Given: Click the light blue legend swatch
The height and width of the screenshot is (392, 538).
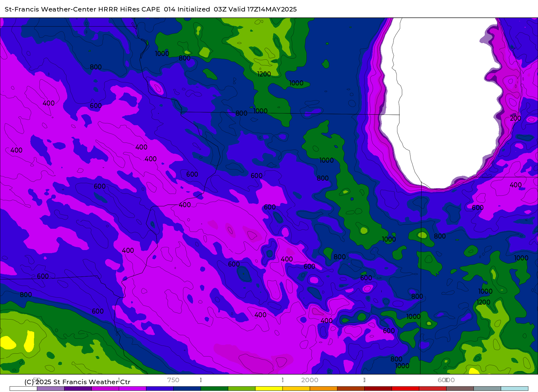Looking at the screenshot, I should pos(514,389).
